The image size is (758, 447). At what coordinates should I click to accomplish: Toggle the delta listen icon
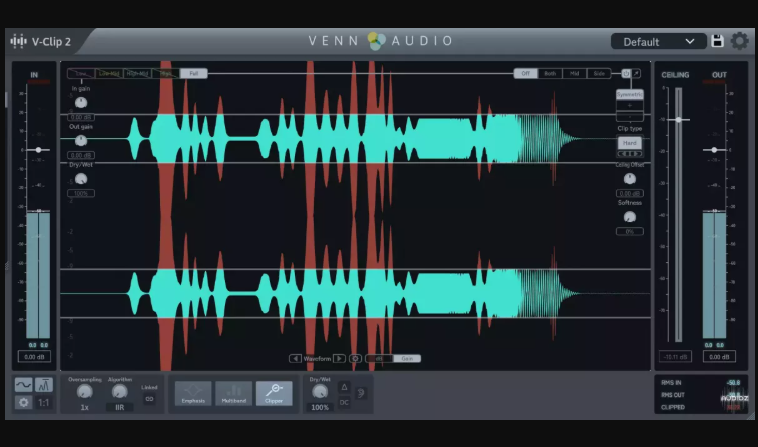point(344,387)
